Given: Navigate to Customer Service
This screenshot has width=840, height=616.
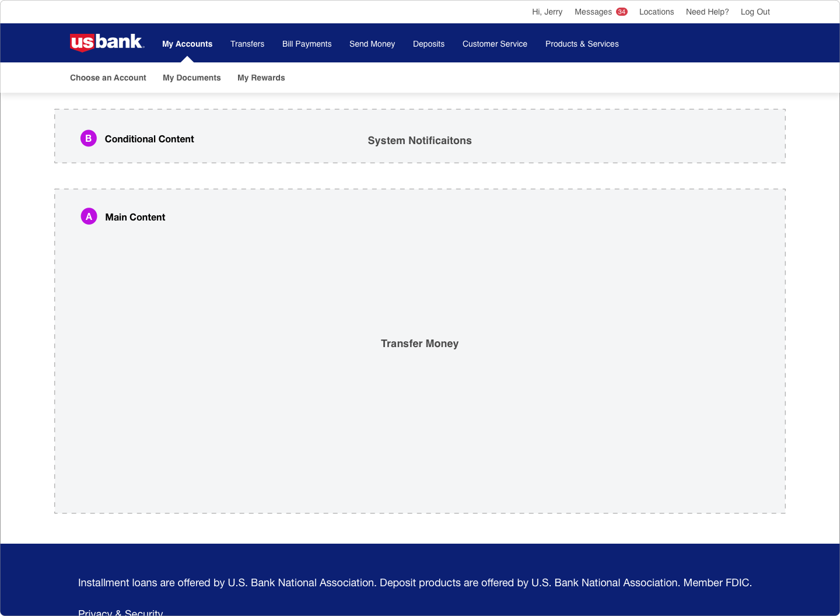Looking at the screenshot, I should click(495, 44).
